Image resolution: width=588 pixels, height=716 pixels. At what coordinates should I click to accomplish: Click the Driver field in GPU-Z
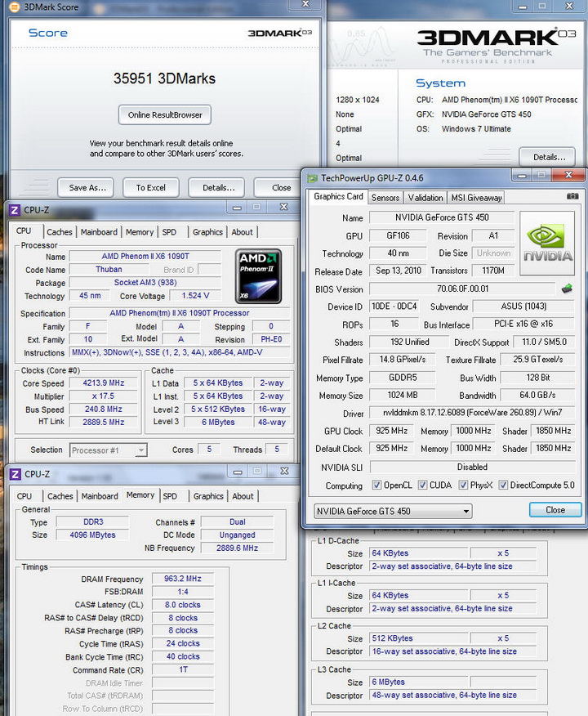(472, 412)
